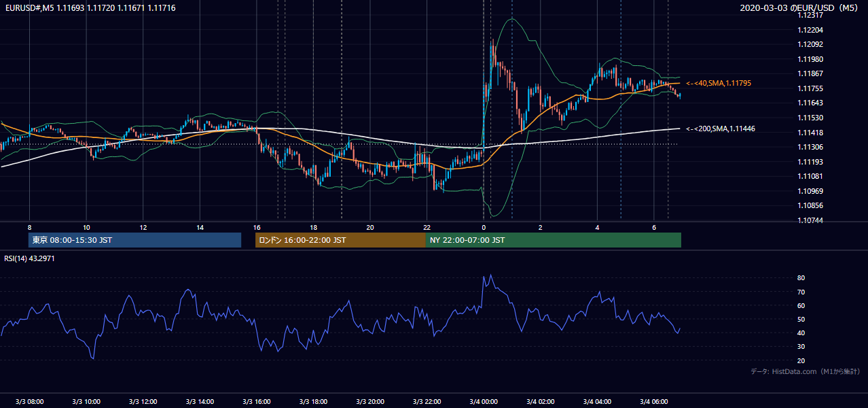868x408 pixels.
Task: Click the 3/3 18:00 bottom time label
Action: [x=313, y=401]
